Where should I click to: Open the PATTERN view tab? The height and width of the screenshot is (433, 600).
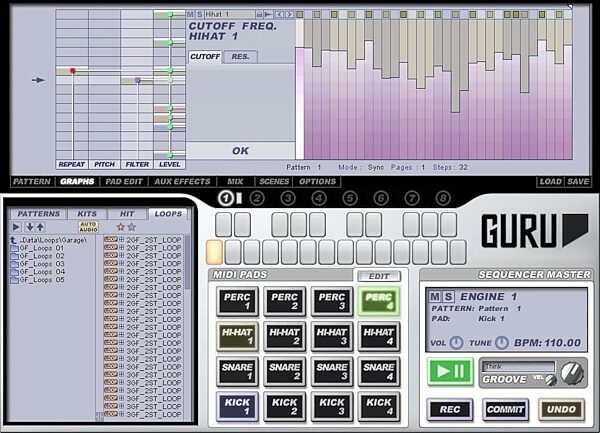point(32,182)
